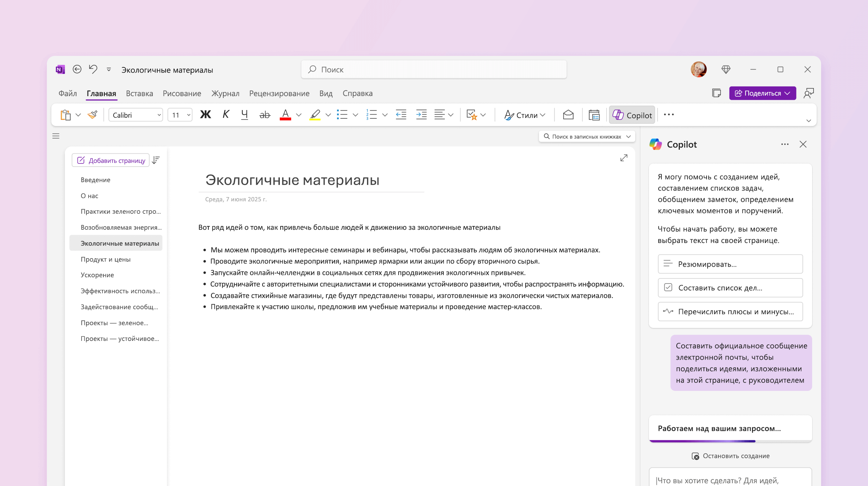Open the Поиск в записных книжках dropdown

587,136
